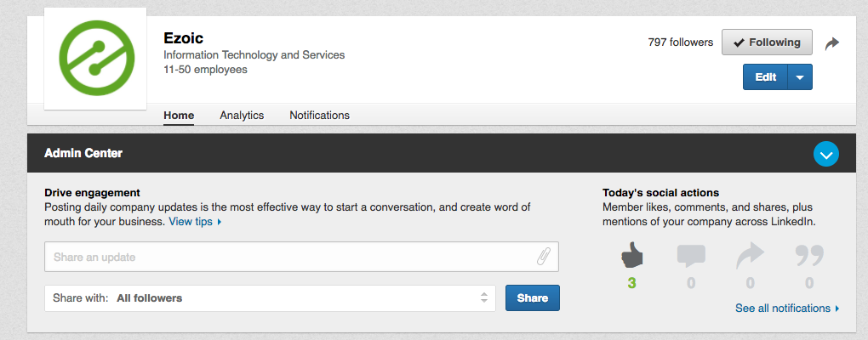Click the Ezoic green company logo
Viewport: 868px width, 340px height.
[95, 59]
